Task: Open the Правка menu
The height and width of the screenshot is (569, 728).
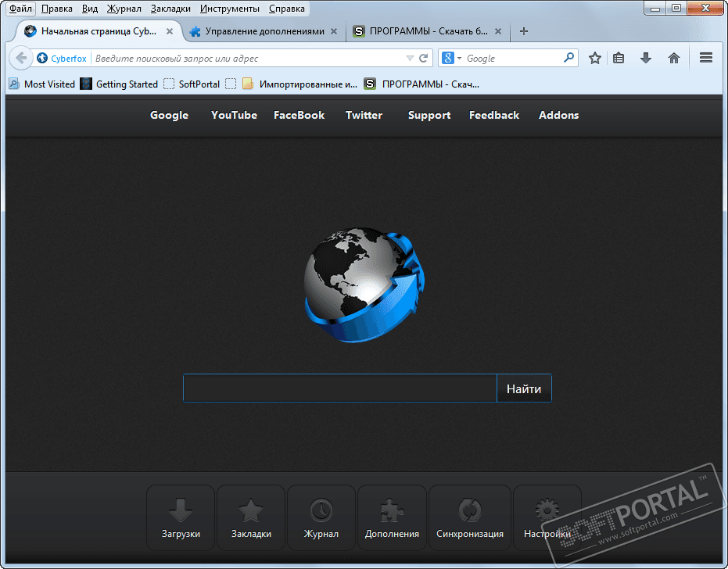Action: pyautogui.click(x=56, y=9)
